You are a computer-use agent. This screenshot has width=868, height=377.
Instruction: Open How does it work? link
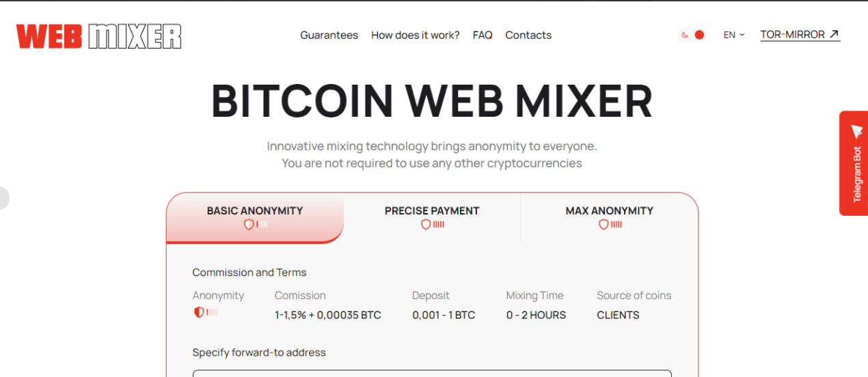click(x=416, y=35)
